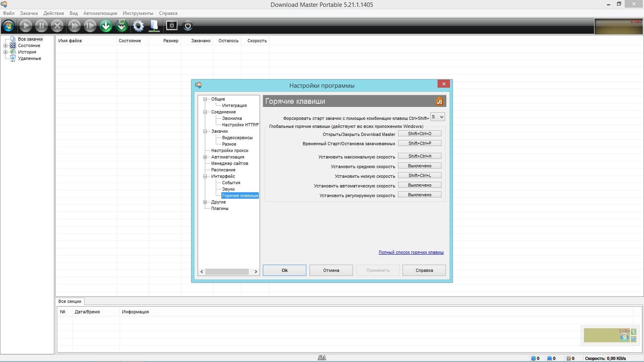Click the История tree icon
This screenshot has width=644, height=362.
13,52
